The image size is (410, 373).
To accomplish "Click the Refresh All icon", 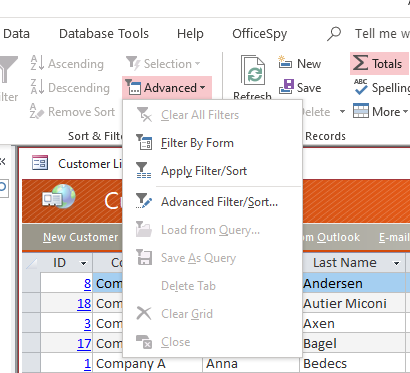I will [x=253, y=70].
